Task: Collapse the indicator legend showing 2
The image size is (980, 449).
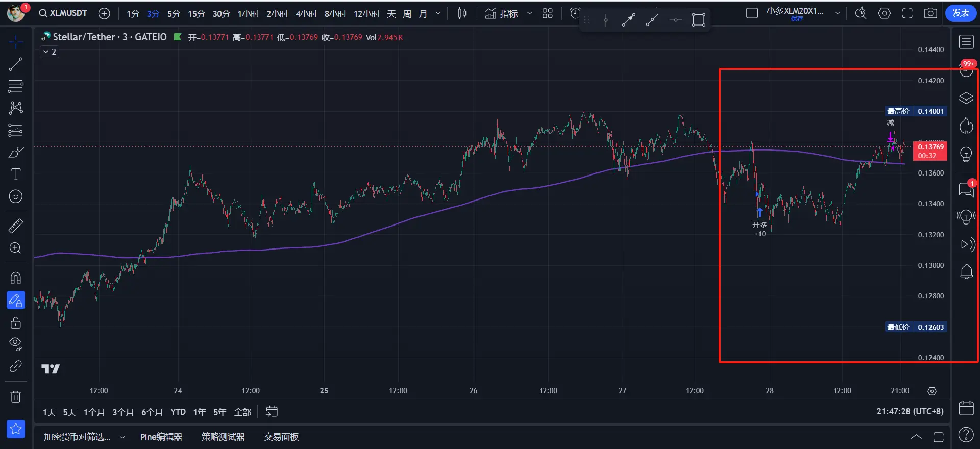Action: pyautogui.click(x=50, y=52)
